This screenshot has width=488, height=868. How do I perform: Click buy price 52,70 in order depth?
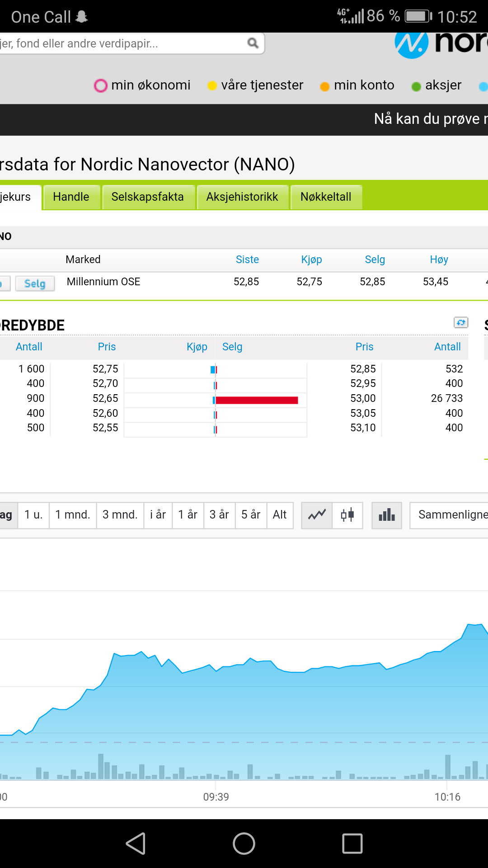(x=105, y=383)
